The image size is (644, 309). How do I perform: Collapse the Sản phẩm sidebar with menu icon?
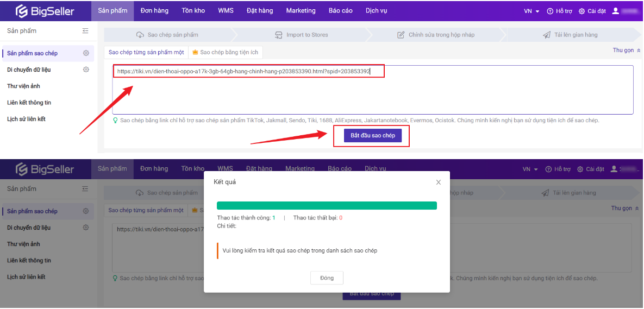(85, 31)
